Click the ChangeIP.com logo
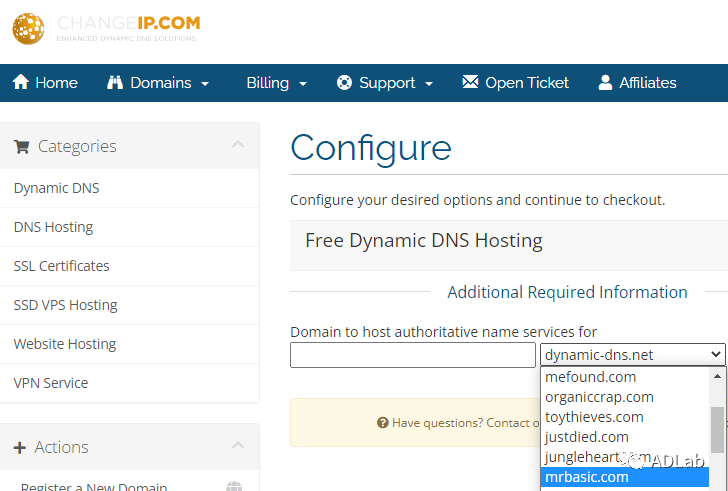Image resolution: width=728 pixels, height=491 pixels. (105, 27)
